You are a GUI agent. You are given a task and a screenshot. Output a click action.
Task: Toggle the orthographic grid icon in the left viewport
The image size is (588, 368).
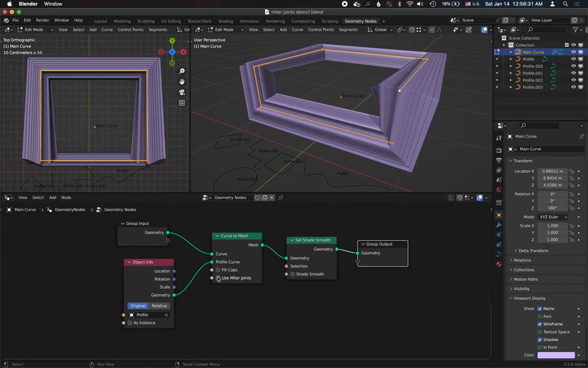182,103
